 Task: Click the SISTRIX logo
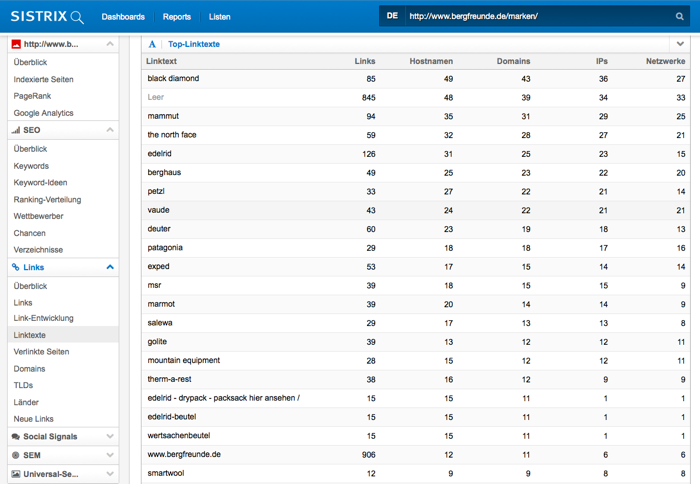[x=47, y=16]
